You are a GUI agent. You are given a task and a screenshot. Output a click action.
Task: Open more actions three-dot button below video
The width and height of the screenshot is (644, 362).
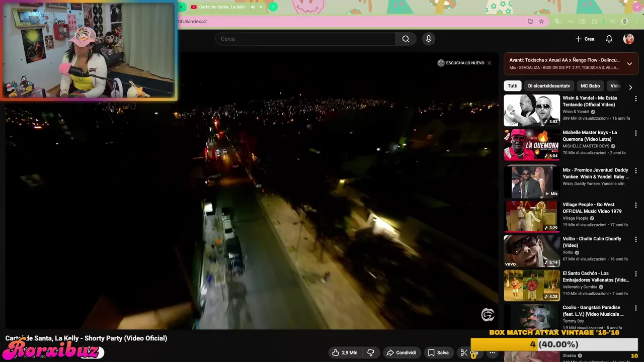click(492, 352)
